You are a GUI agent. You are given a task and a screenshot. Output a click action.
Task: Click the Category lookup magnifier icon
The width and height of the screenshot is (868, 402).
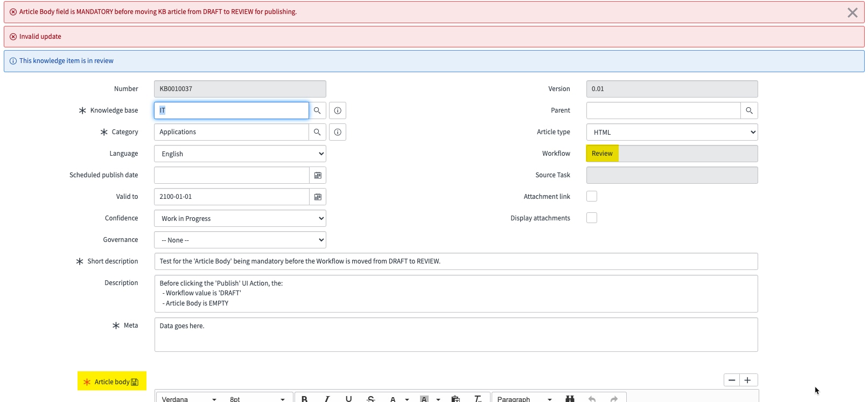(x=317, y=132)
